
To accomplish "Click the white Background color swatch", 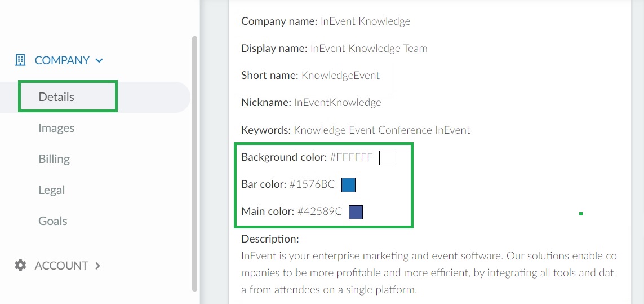I will click(x=386, y=158).
